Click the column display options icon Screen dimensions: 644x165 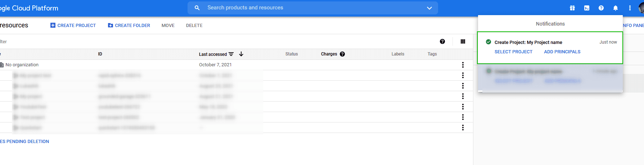463,41
